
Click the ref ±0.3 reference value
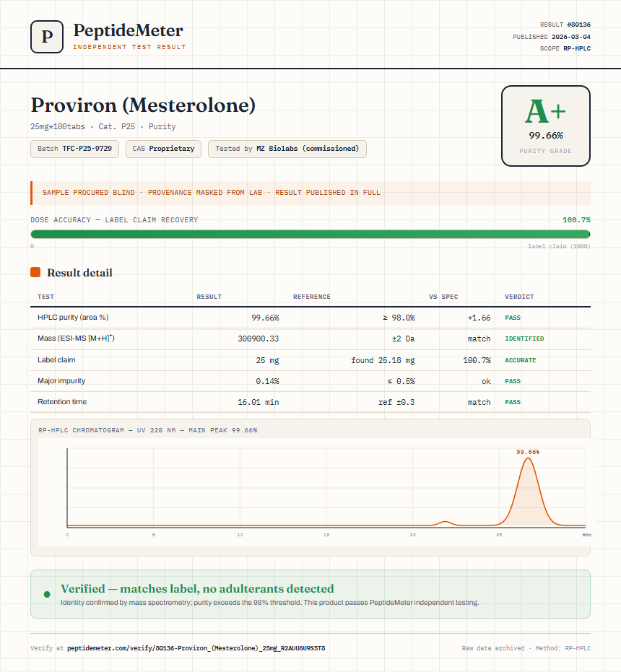(x=396, y=402)
